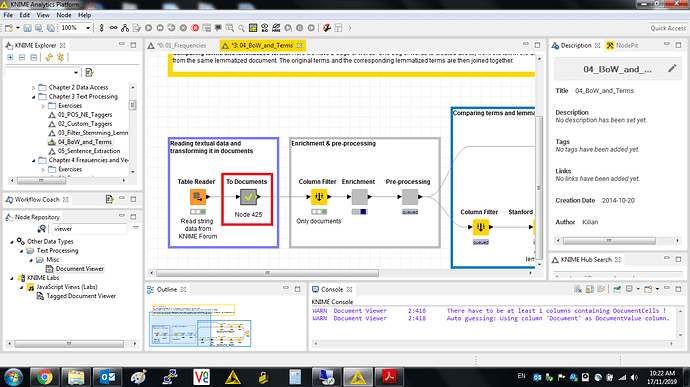The width and height of the screenshot is (690, 387).
Task: Collapse the Other Data Types category
Action: point(12,242)
